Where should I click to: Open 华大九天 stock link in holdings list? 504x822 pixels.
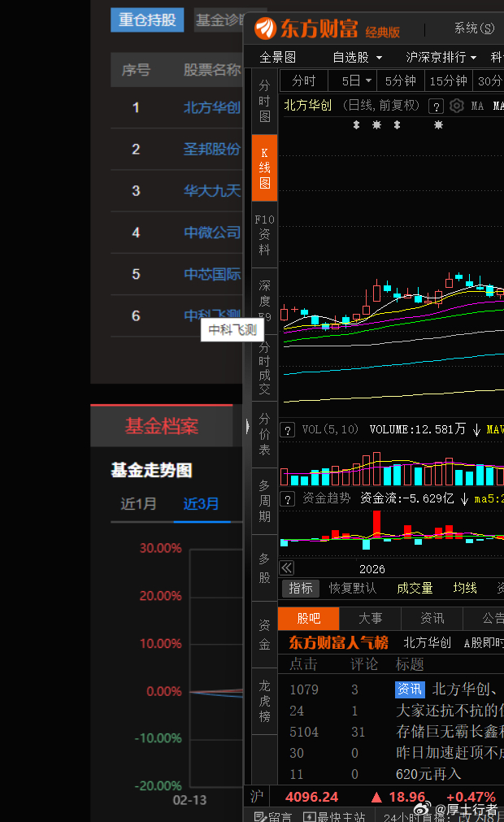212,191
